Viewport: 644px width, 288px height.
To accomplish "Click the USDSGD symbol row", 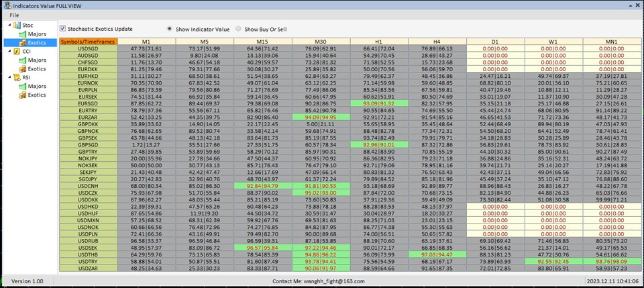I will (x=89, y=48).
